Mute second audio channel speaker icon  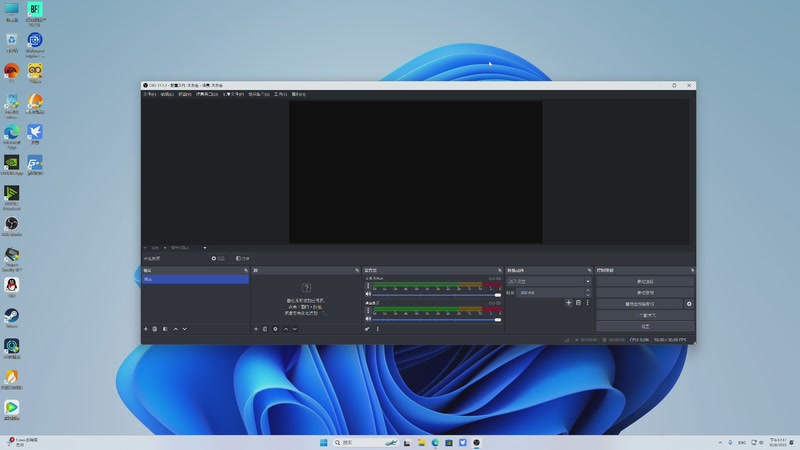point(368,319)
